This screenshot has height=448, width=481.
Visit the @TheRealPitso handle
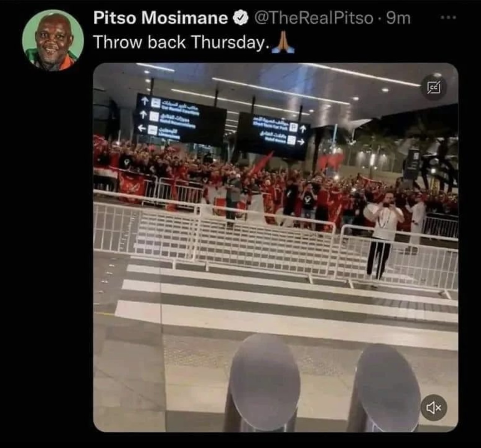point(314,18)
